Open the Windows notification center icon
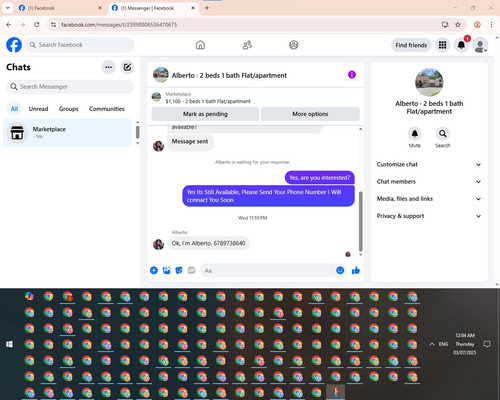Image resolution: width=500 pixels, height=400 pixels. pos(487,344)
